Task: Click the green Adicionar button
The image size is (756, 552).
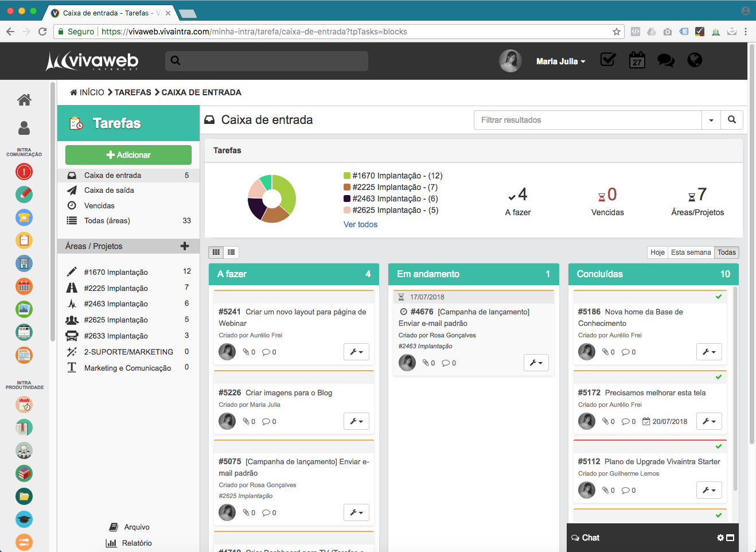Action: (x=128, y=155)
